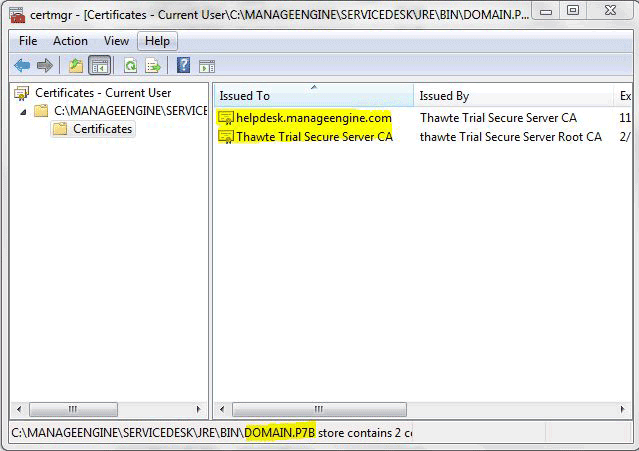This screenshot has width=639, height=451.
Task: Select the Certificates folder in tree
Action: tap(102, 129)
